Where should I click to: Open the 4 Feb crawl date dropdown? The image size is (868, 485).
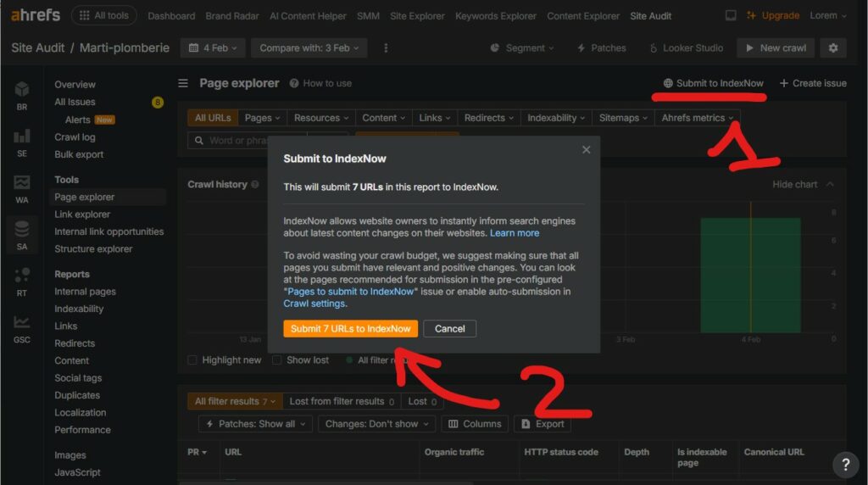[213, 48]
